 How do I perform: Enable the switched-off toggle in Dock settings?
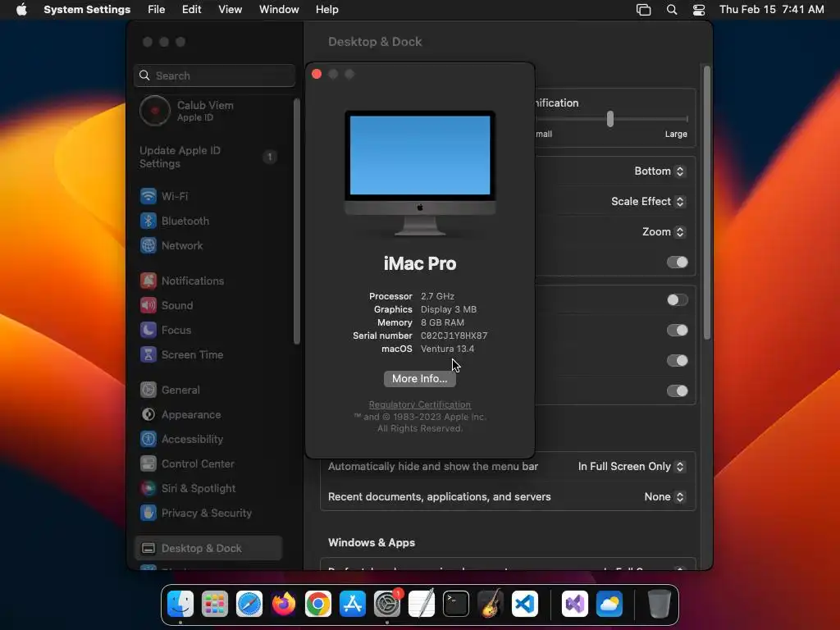[x=677, y=300]
